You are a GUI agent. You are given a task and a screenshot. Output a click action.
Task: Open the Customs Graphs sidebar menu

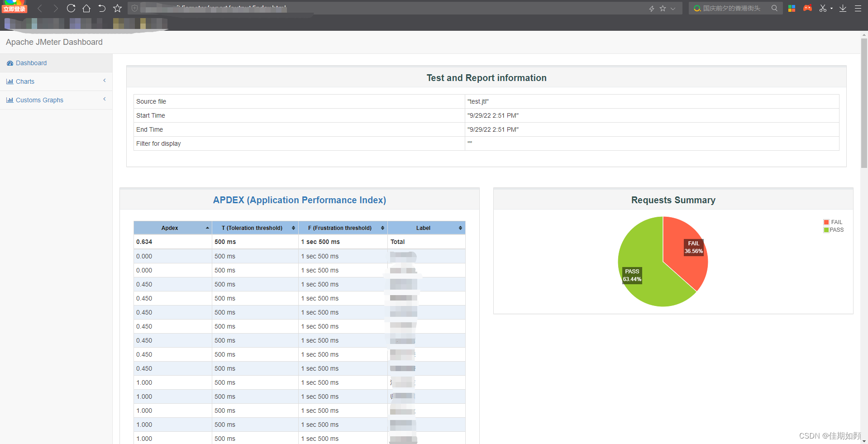pos(56,100)
